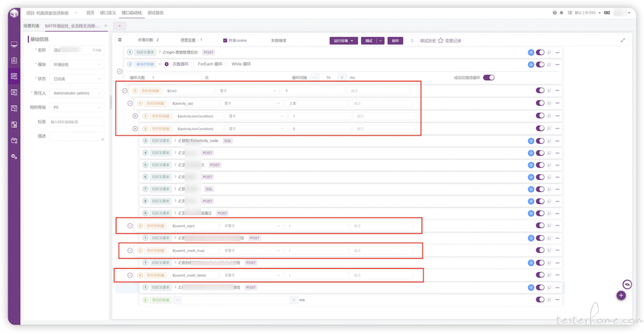Collapse the ${userId_credit_false} condition controller

pyautogui.click(x=130, y=275)
